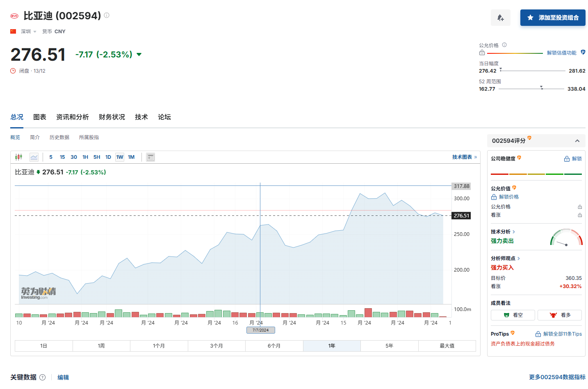This screenshot has height=389, width=588.
Task: Vote 看多 bullish button
Action: click(x=560, y=315)
